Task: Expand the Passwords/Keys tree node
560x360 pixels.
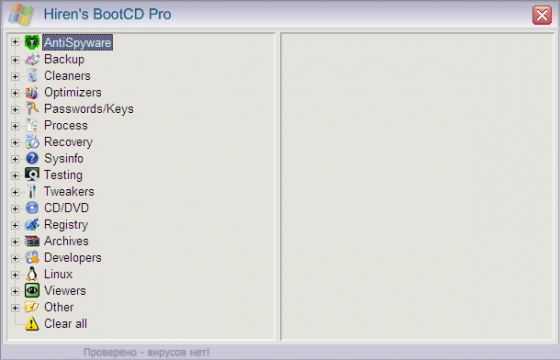Action: [x=15, y=109]
